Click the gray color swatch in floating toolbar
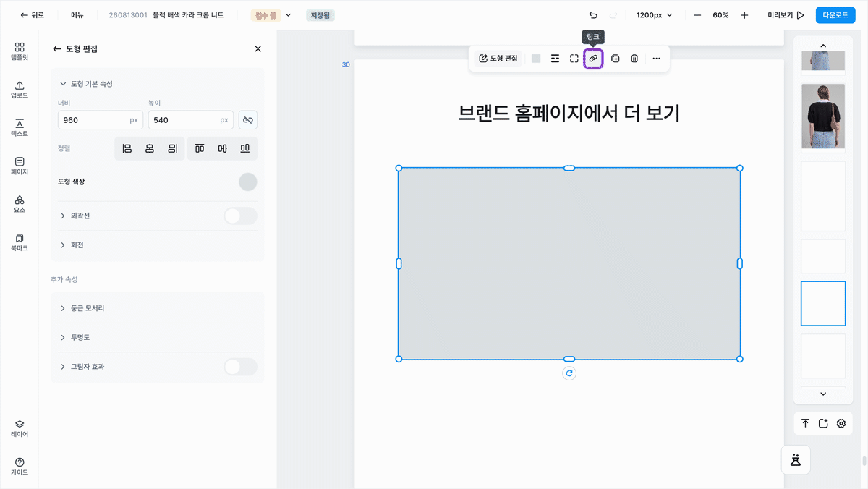 536,59
